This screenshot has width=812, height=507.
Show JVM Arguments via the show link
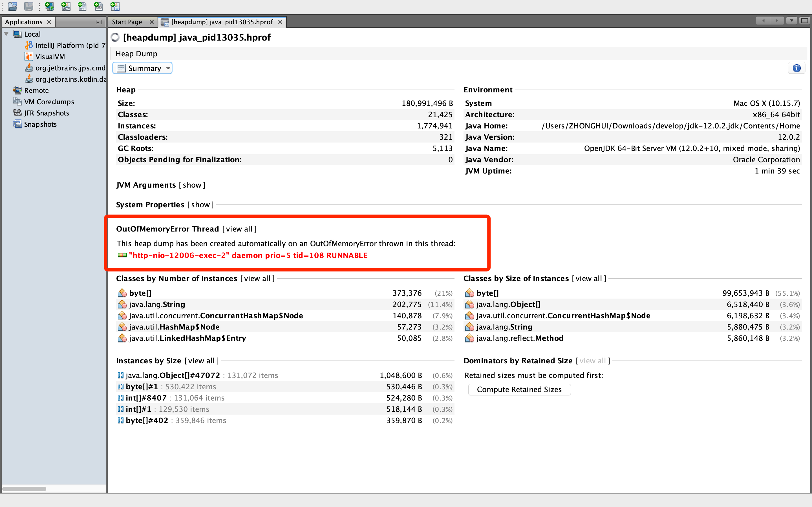coord(192,185)
